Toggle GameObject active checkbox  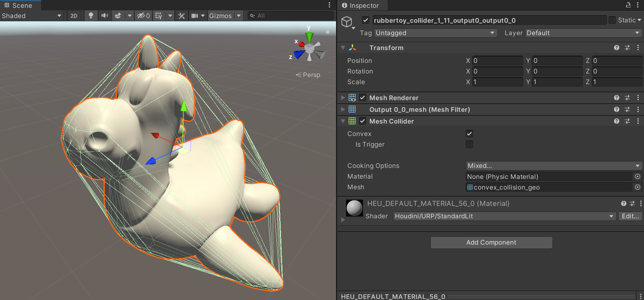(x=366, y=20)
